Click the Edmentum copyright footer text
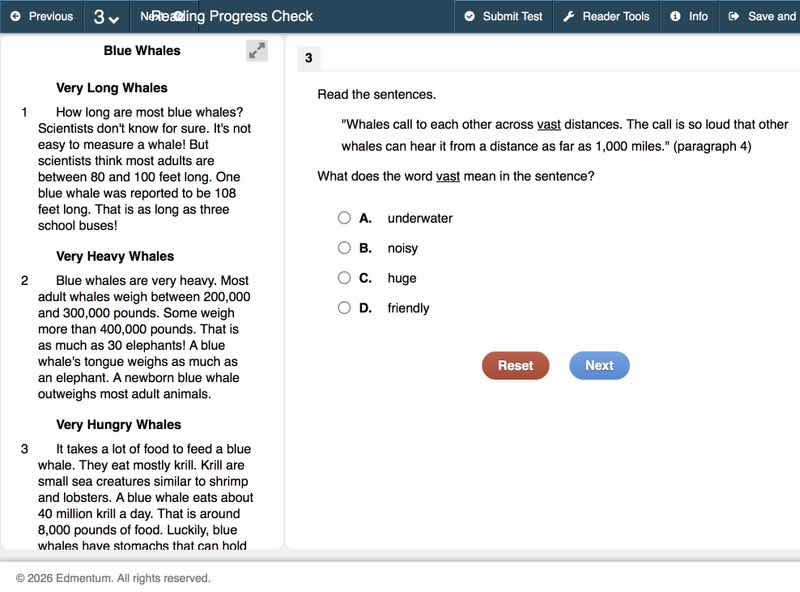This screenshot has height=592, width=800. click(x=113, y=578)
